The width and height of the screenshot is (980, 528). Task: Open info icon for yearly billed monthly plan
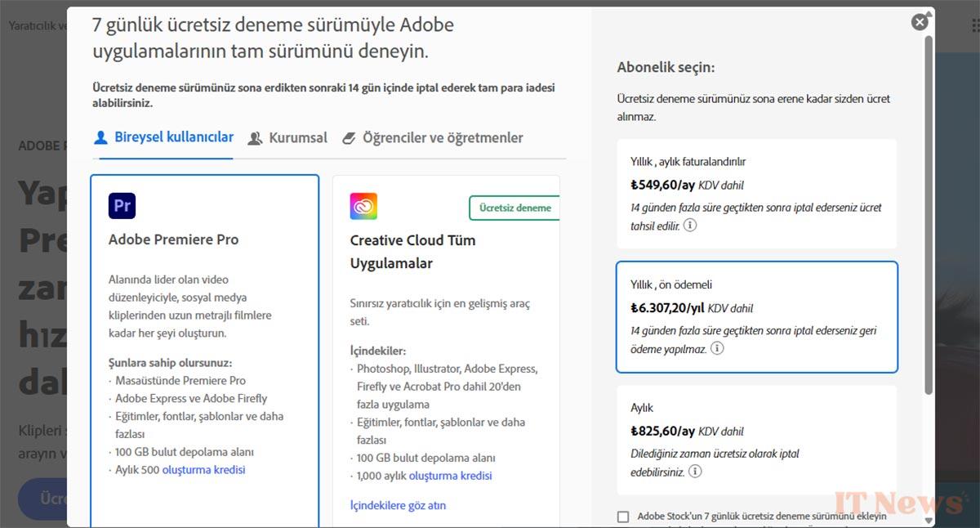pyautogui.click(x=690, y=225)
